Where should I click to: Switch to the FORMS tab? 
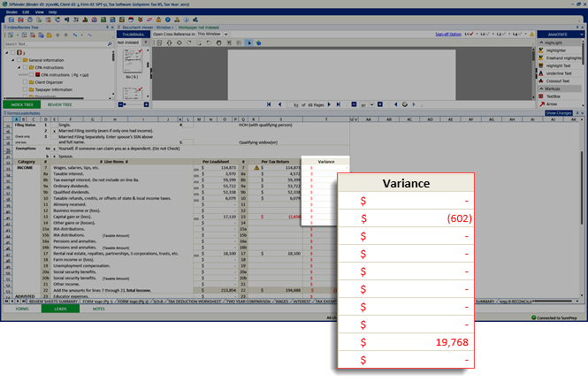point(22,309)
